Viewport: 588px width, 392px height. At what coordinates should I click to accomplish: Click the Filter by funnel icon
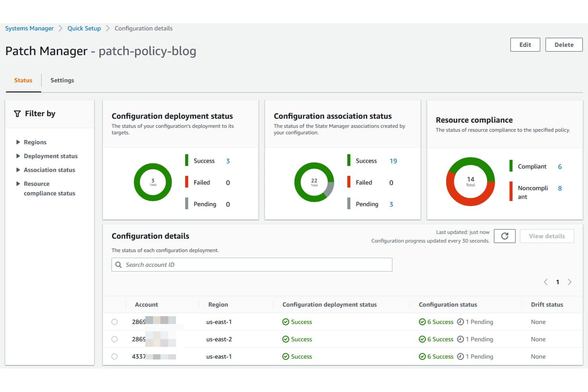coord(17,114)
